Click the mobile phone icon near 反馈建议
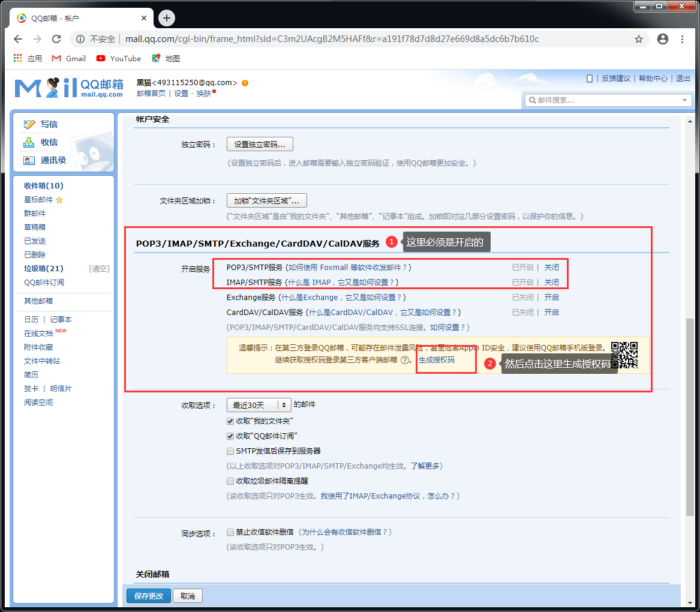 click(x=589, y=79)
